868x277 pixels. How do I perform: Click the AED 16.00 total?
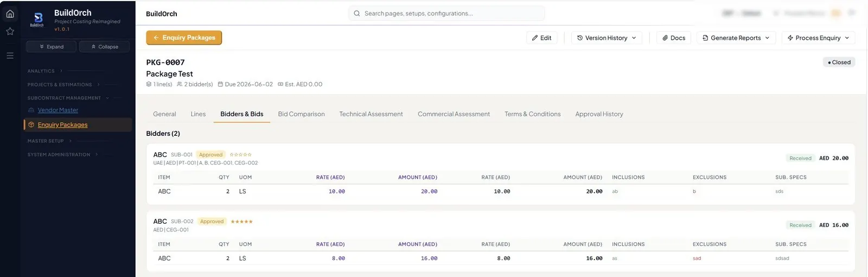coord(834,225)
